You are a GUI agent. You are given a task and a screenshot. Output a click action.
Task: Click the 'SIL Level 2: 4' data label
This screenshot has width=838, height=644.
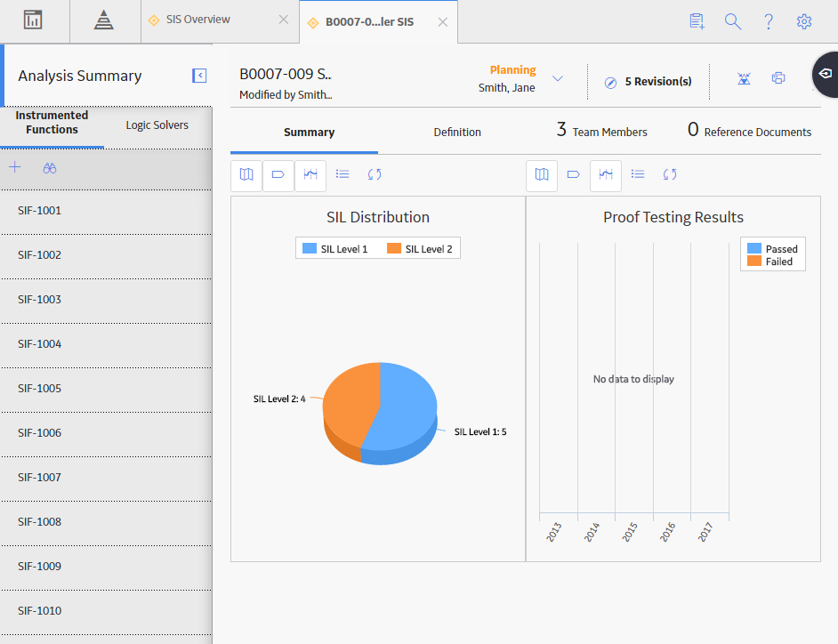(x=279, y=398)
